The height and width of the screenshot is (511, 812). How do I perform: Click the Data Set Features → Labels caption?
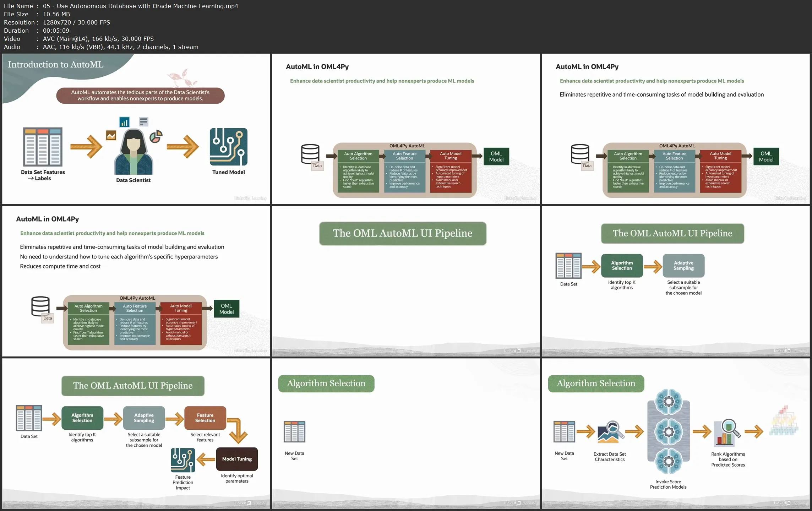click(43, 175)
